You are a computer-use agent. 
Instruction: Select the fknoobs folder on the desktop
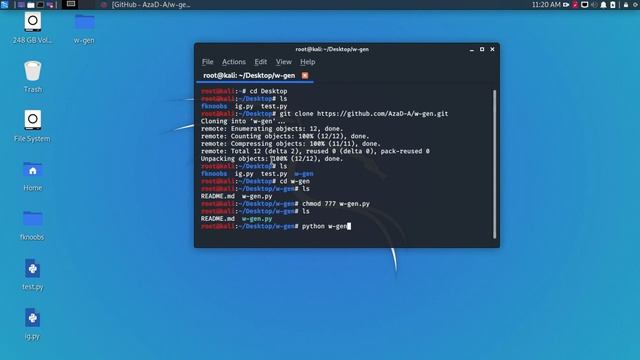coord(32,225)
